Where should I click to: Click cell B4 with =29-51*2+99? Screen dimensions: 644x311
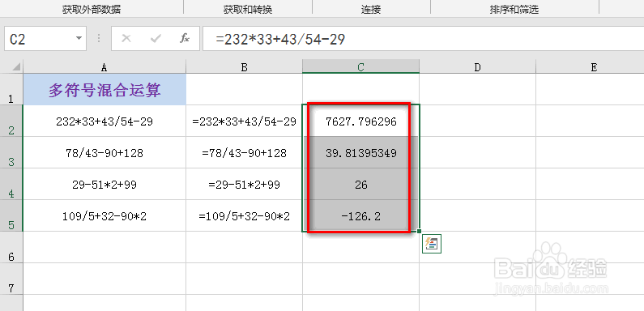245,185
